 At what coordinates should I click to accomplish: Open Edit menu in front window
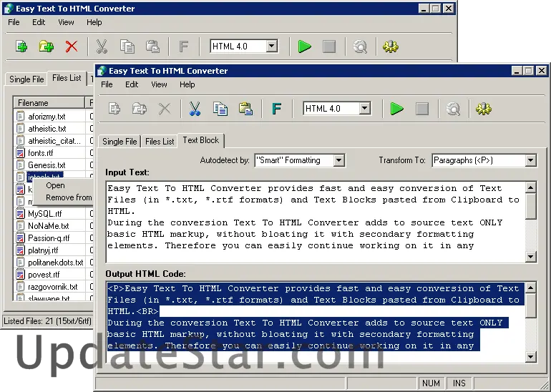[132, 84]
